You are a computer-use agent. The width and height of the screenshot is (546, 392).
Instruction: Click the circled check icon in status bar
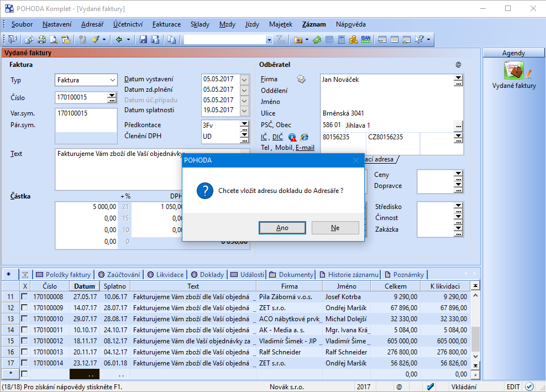[x=529, y=387]
